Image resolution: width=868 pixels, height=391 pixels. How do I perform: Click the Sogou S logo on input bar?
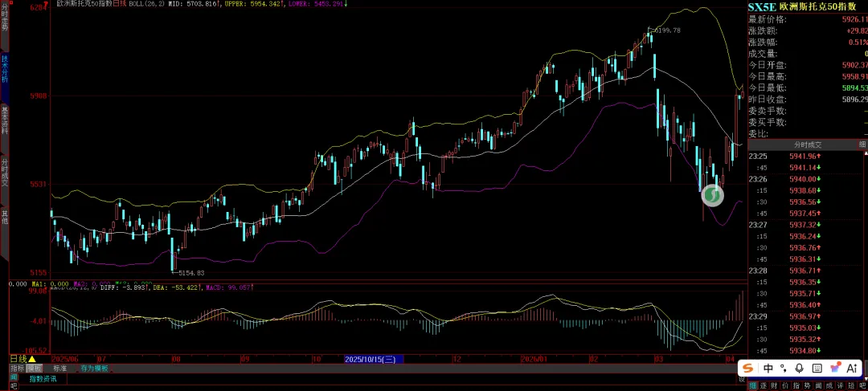(x=748, y=368)
